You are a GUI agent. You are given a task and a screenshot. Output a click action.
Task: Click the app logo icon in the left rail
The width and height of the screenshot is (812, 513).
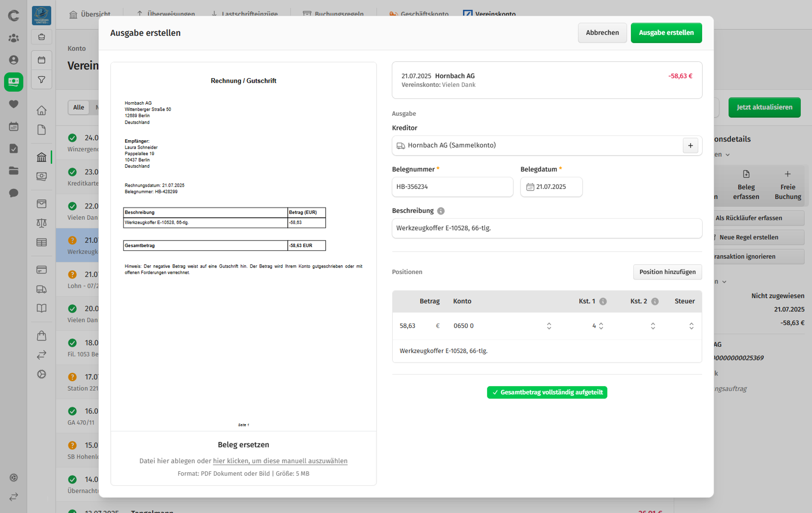pyautogui.click(x=14, y=16)
